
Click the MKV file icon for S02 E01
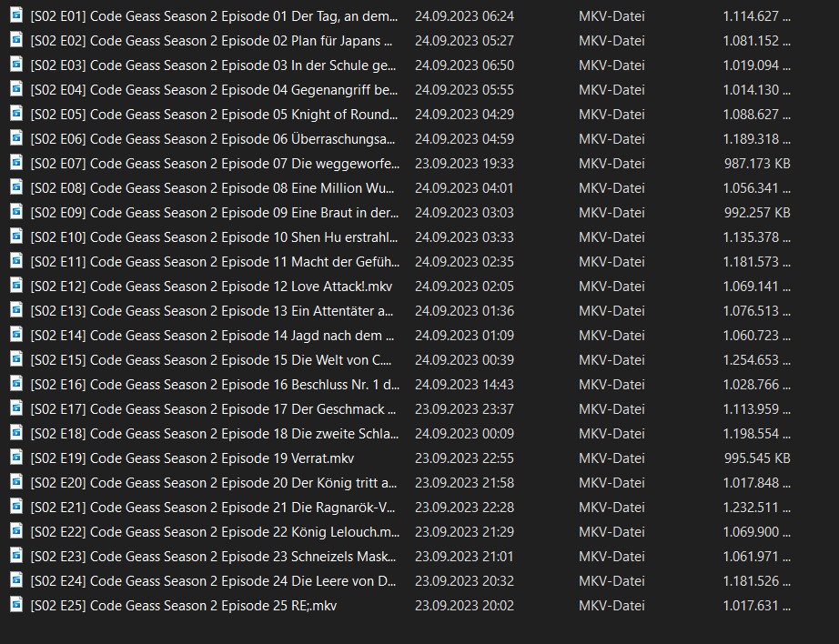click(x=15, y=15)
